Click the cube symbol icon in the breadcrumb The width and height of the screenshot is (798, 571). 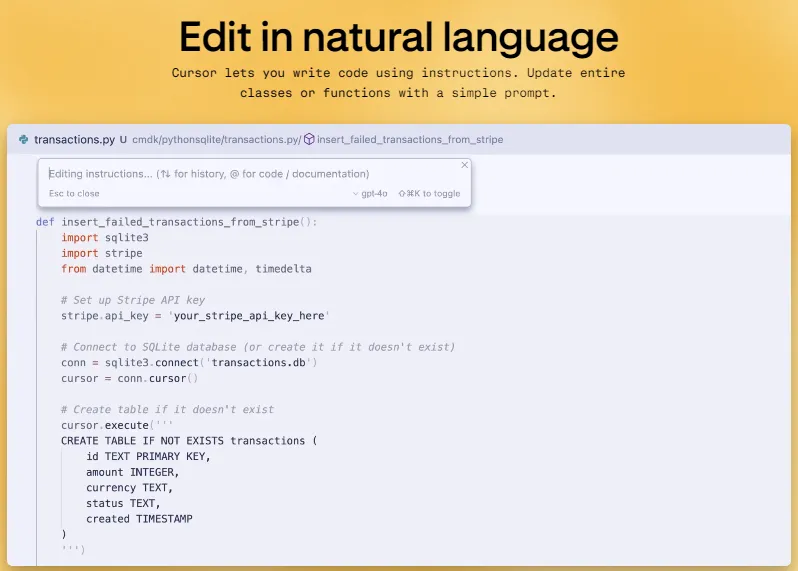(309, 140)
